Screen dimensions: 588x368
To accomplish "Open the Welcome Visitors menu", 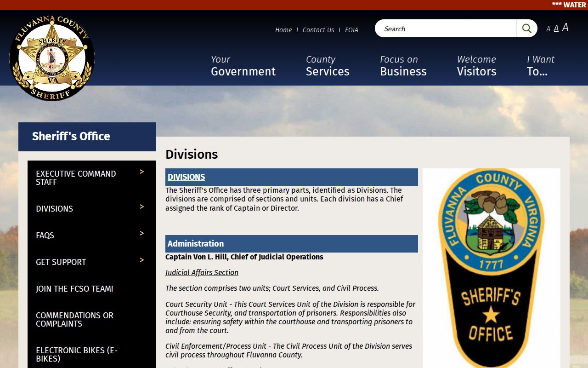I will click(476, 66).
